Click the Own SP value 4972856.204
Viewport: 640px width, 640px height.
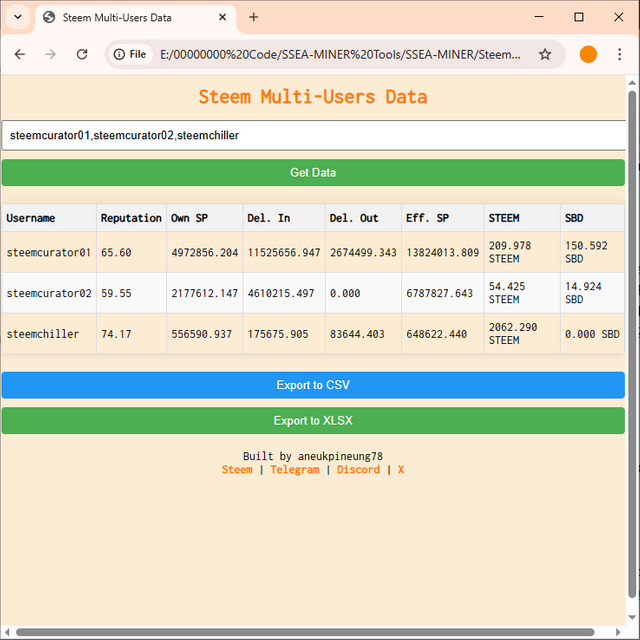click(x=204, y=253)
